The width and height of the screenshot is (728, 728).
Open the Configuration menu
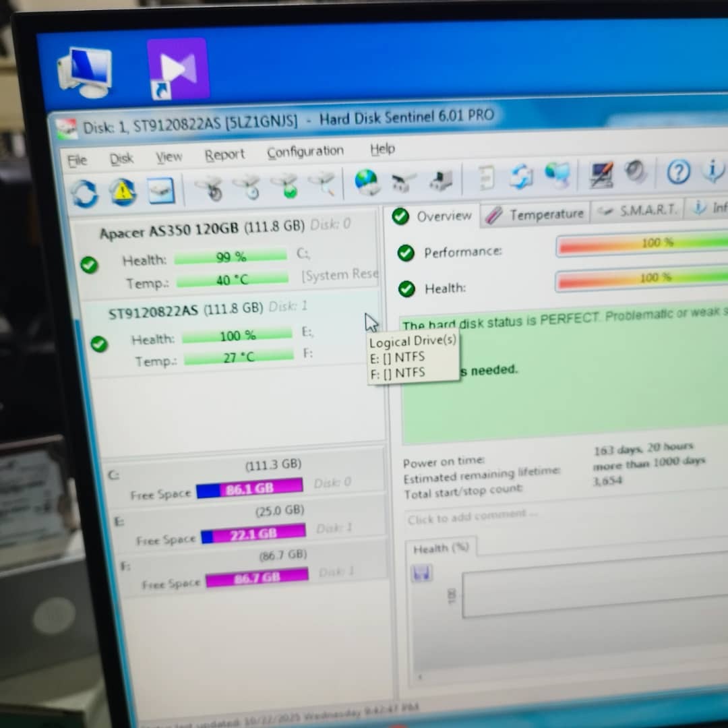point(305,152)
